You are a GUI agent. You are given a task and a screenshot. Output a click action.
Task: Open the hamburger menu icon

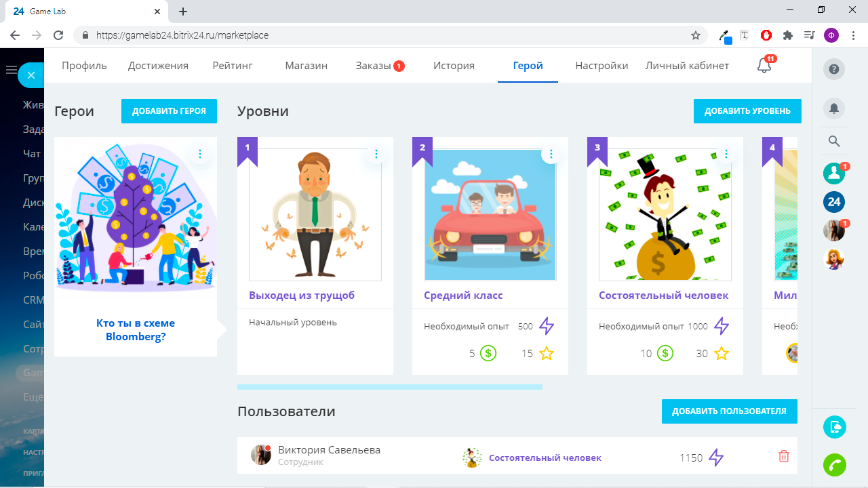(x=11, y=70)
